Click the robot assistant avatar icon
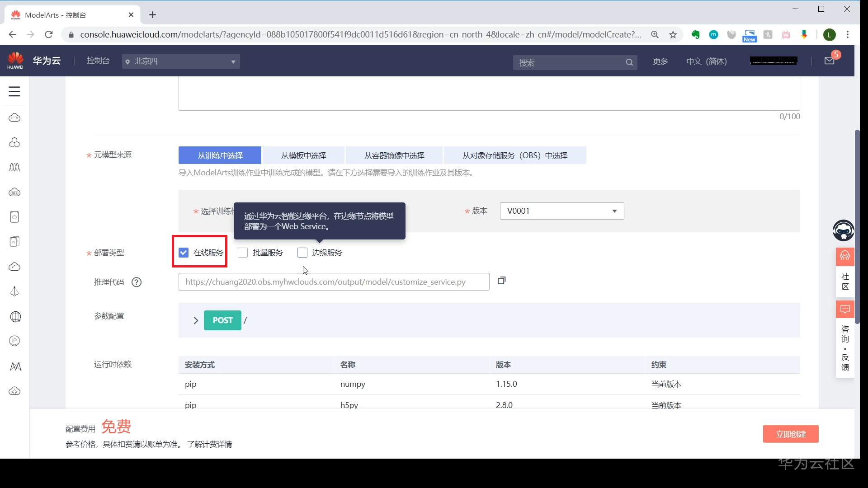868x488 pixels. (x=843, y=230)
